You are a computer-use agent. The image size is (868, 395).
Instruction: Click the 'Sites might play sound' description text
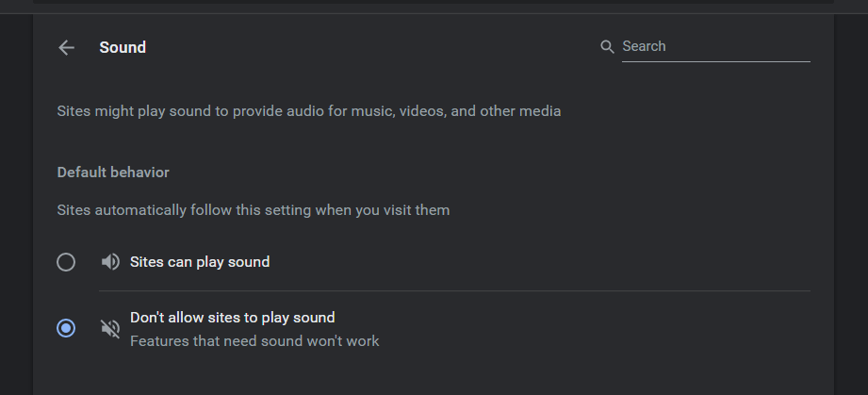309,111
